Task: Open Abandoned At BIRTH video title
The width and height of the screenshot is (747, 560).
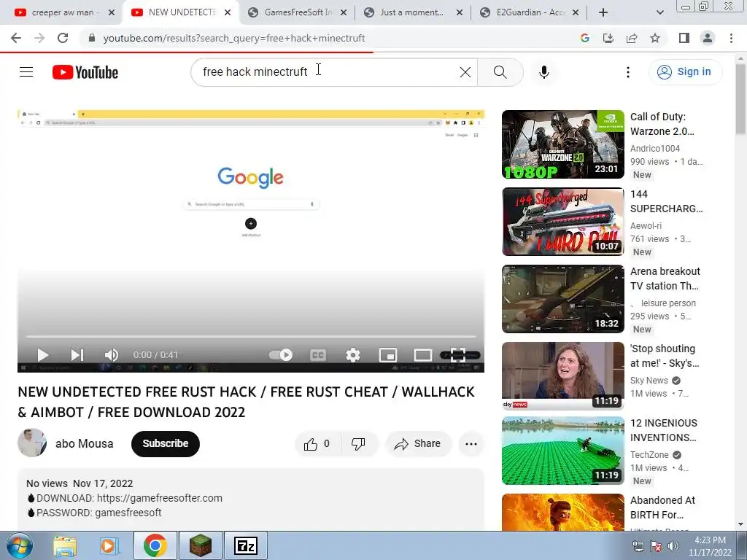Action: pos(662,507)
